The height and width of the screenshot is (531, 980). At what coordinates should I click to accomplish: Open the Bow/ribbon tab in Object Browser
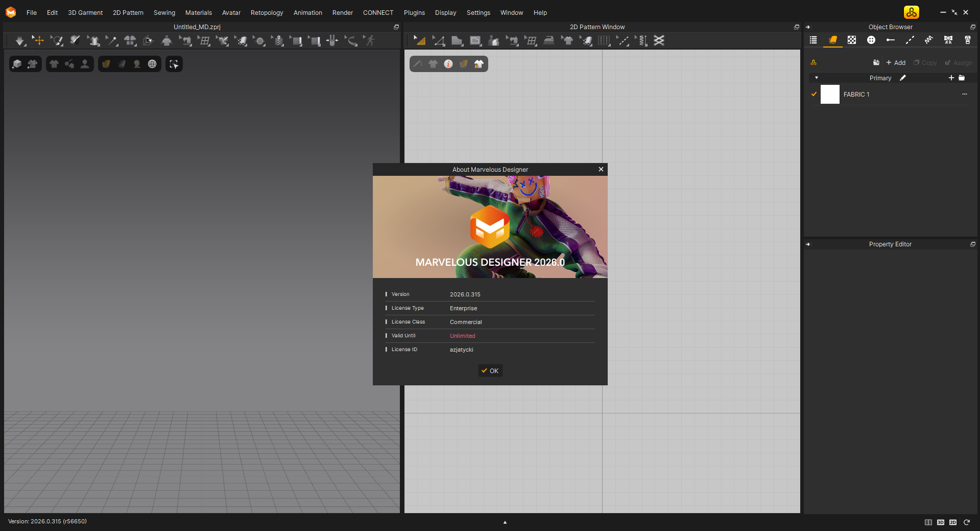pyautogui.click(x=948, y=40)
